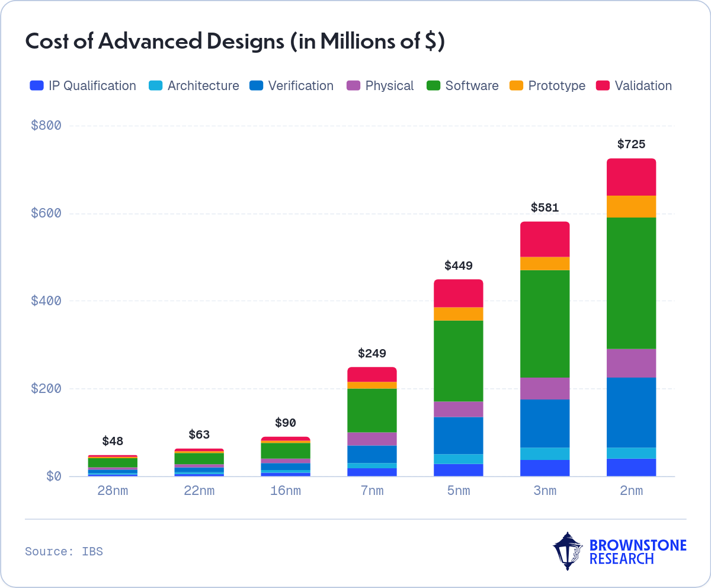Click the Brownstone Research lantern logo icon
711x588 pixels.
pyautogui.click(x=568, y=551)
